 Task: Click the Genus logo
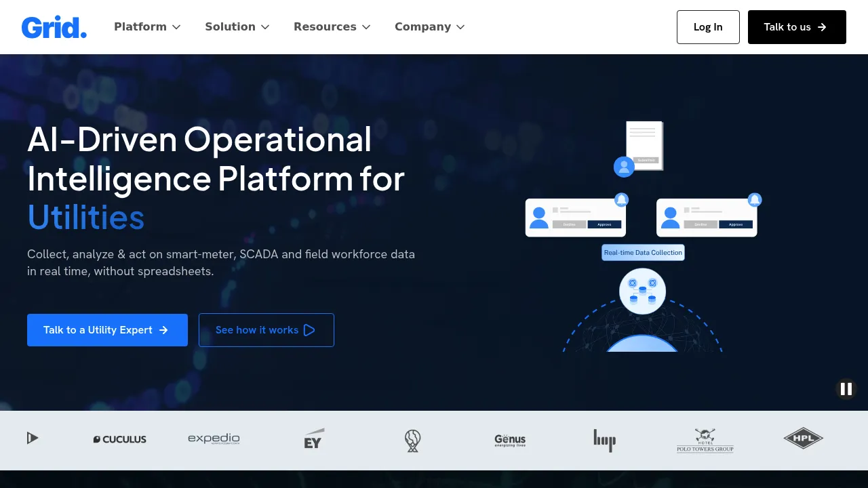510,441
